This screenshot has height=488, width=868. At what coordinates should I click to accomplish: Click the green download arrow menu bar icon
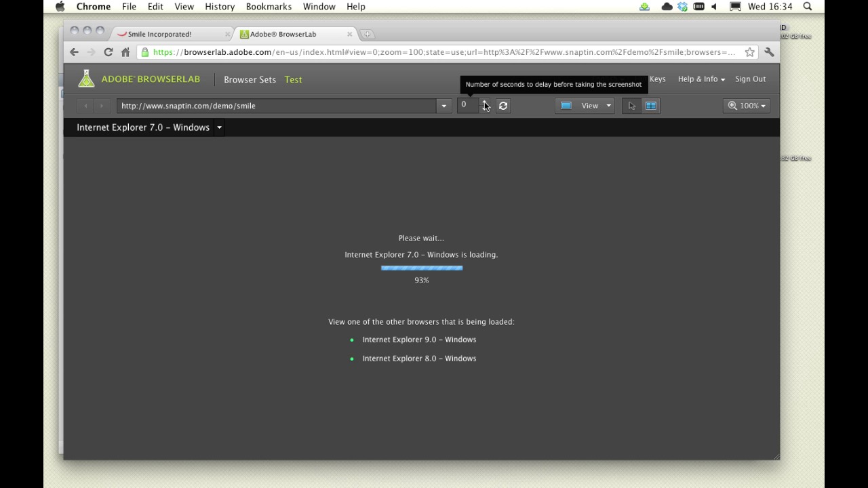tap(644, 6)
